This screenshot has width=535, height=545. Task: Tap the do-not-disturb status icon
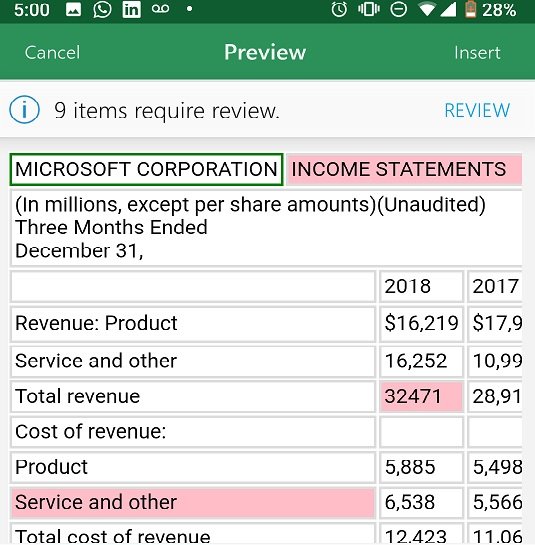tap(398, 9)
